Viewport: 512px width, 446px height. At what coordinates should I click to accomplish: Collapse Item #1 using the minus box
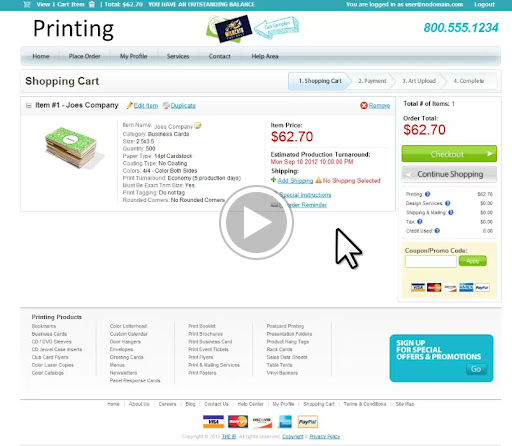[x=29, y=106]
